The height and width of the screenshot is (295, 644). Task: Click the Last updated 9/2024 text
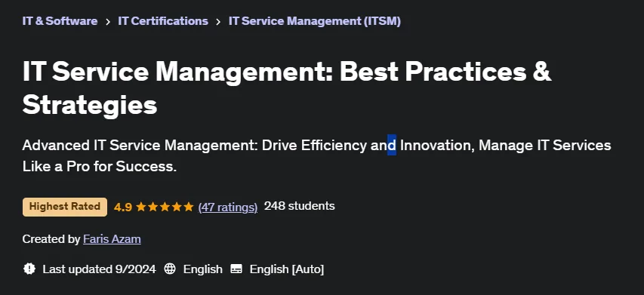(100, 269)
